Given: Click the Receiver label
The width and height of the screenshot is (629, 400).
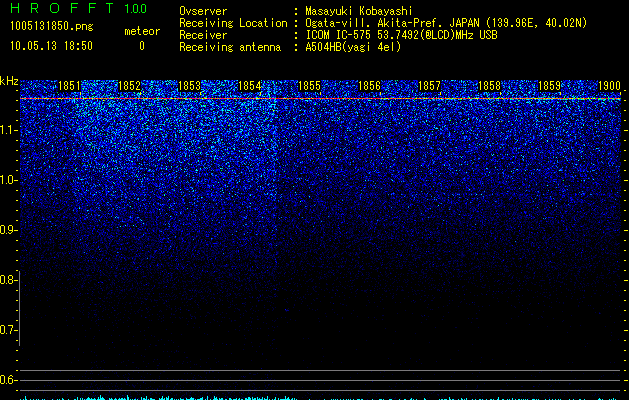Looking at the screenshot, I should (x=203, y=35).
